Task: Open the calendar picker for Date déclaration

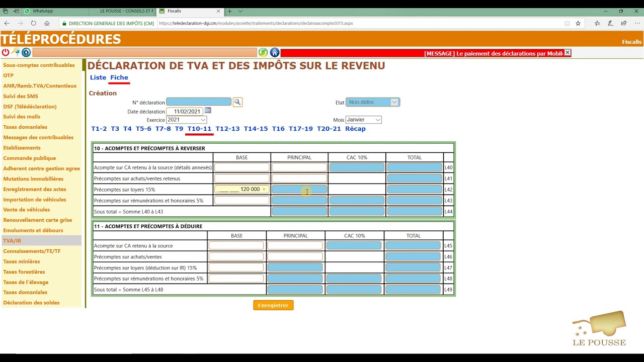Action: click(208, 111)
